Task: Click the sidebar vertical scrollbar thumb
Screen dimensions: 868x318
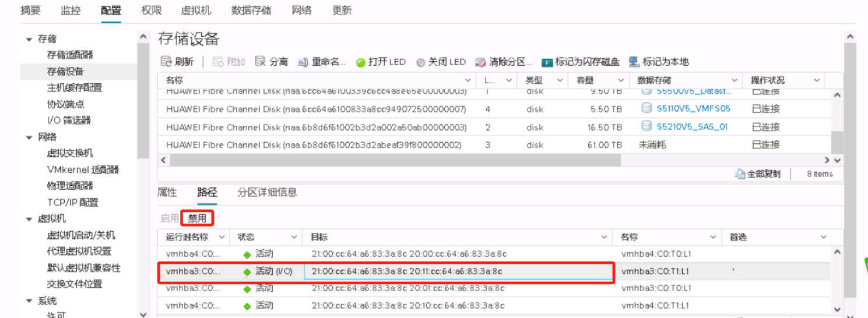Action: [x=143, y=101]
